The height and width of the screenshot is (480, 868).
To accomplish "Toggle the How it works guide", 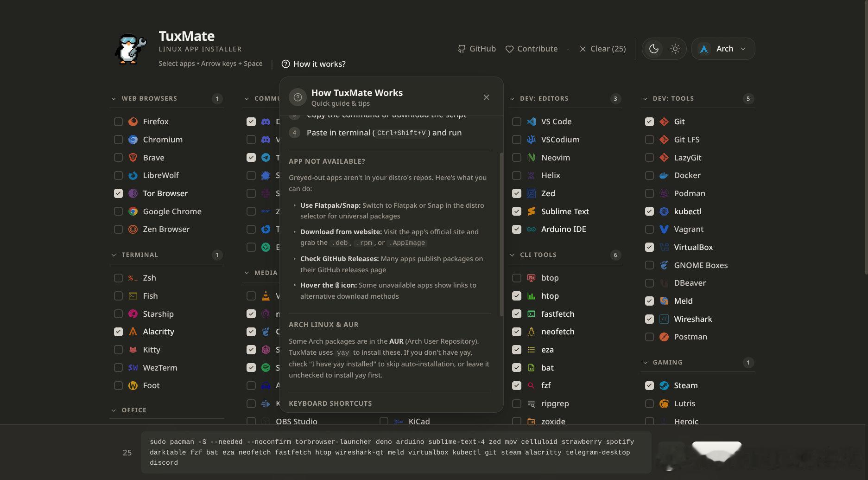I will (313, 64).
